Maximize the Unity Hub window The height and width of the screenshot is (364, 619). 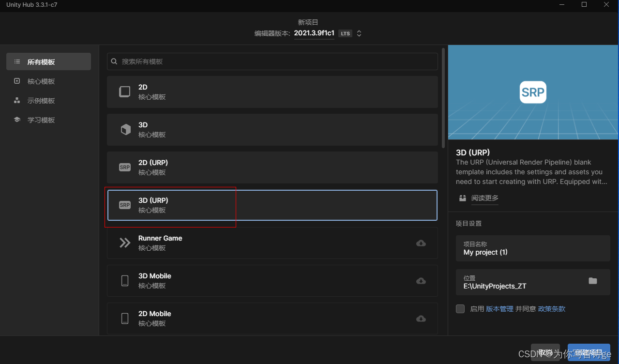click(x=584, y=4)
